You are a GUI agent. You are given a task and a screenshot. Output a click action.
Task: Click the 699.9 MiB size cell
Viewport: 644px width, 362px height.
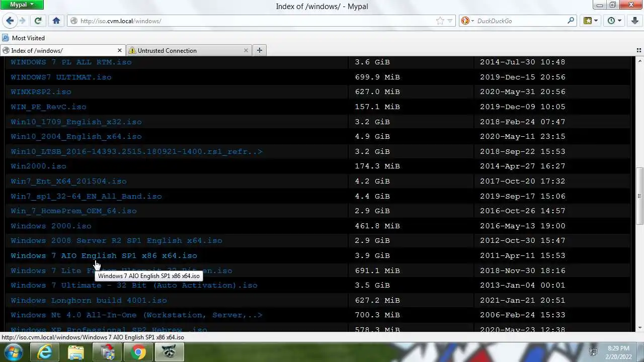377,77
